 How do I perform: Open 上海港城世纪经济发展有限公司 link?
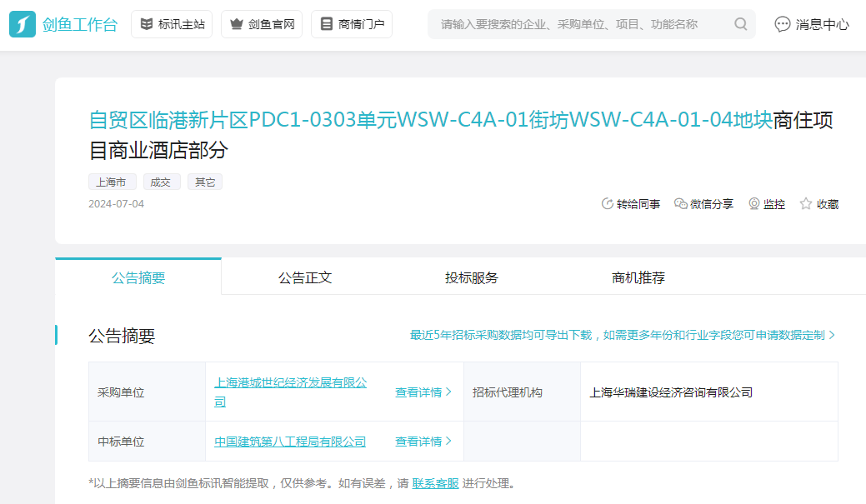click(291, 392)
